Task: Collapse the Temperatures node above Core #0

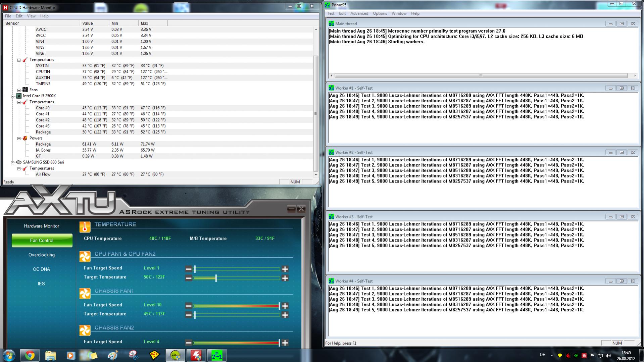Action: pyautogui.click(x=19, y=102)
